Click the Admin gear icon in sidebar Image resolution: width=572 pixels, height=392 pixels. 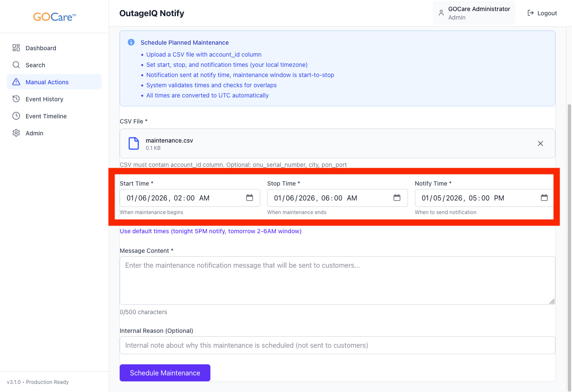[x=16, y=133]
